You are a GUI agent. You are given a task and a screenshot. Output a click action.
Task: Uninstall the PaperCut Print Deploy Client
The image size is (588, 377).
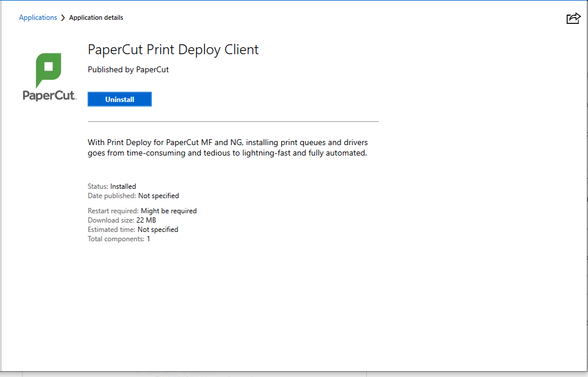click(x=119, y=99)
